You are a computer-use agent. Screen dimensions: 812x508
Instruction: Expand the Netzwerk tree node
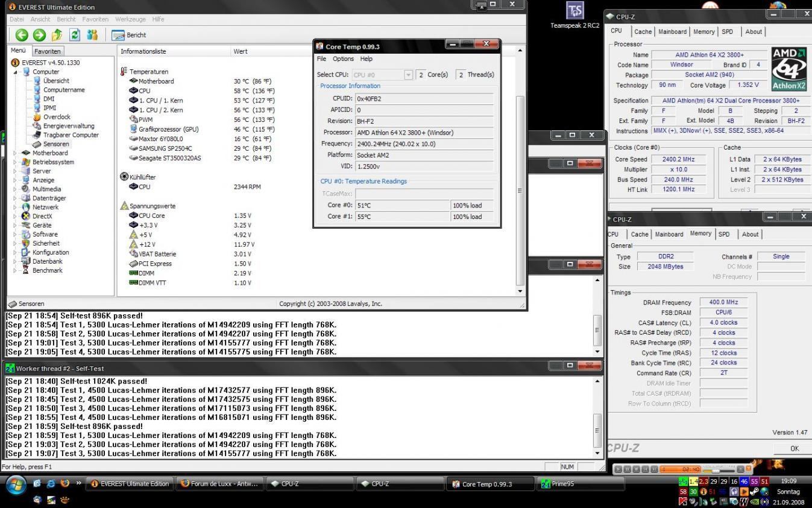point(16,207)
